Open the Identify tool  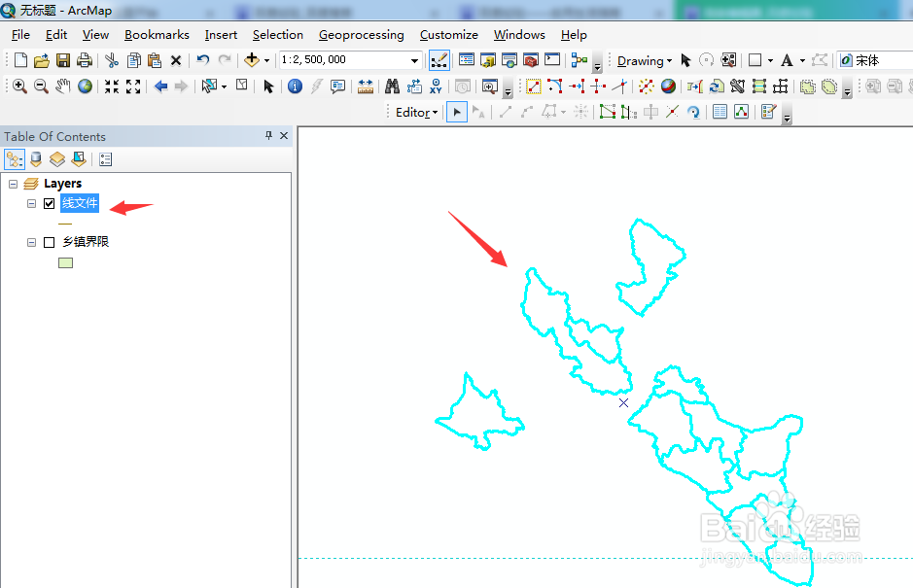click(x=295, y=86)
